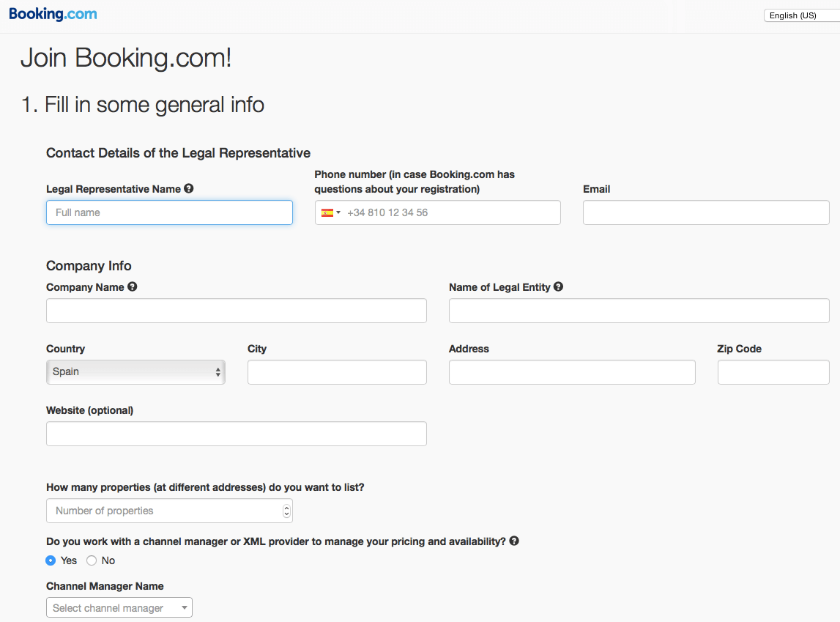The height and width of the screenshot is (622, 840).
Task: Focus the Full name input field
Action: tap(169, 212)
